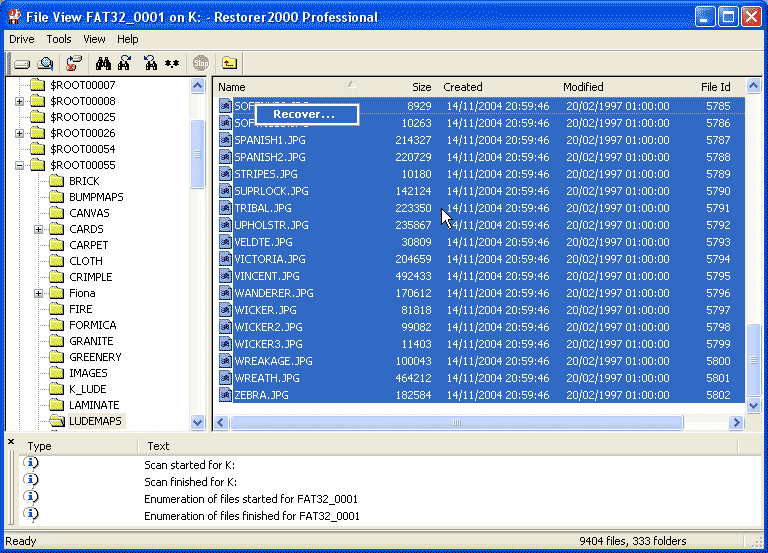Click the Find Next binoculars icon
Viewport: 768px width, 553px height.
click(124, 63)
